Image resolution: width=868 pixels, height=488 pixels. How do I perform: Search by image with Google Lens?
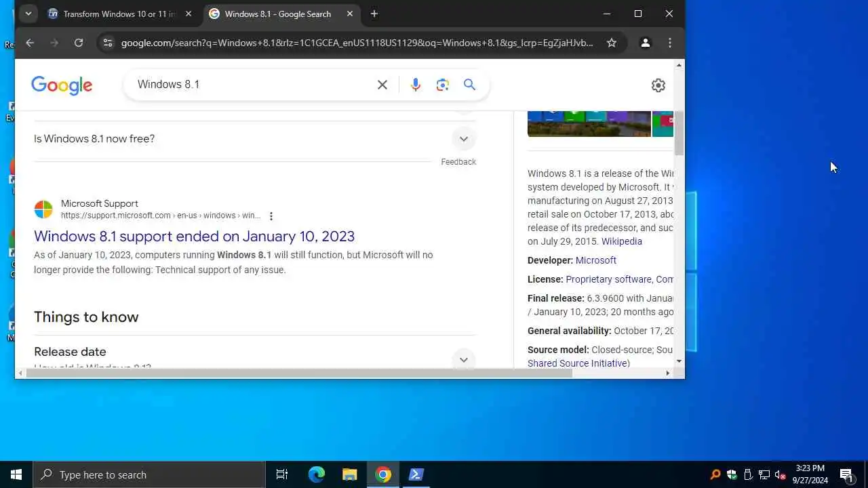point(443,85)
